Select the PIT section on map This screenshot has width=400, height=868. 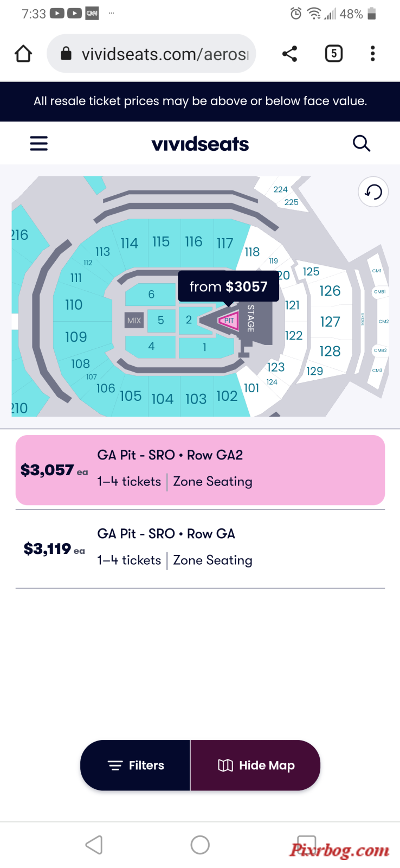(229, 321)
